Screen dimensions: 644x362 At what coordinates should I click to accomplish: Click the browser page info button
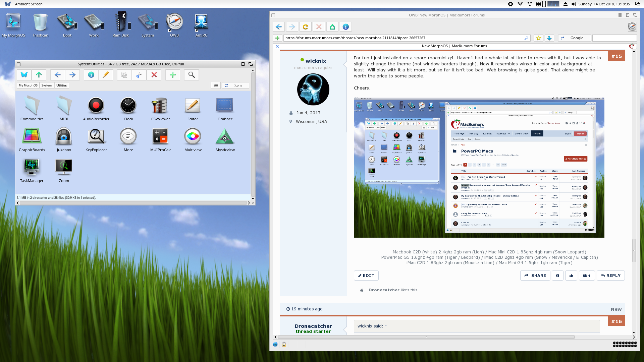pos(346,27)
